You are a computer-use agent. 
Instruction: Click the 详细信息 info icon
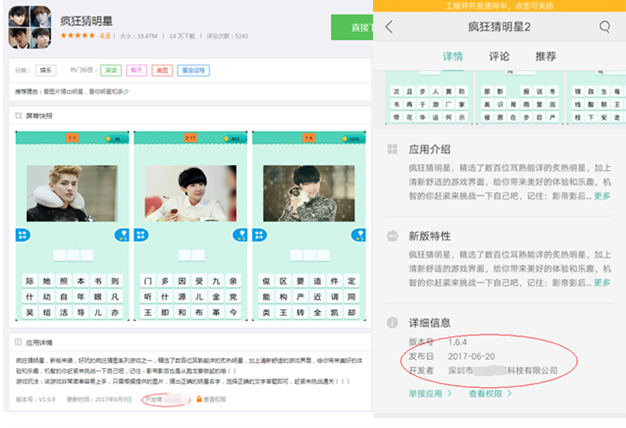click(x=392, y=323)
